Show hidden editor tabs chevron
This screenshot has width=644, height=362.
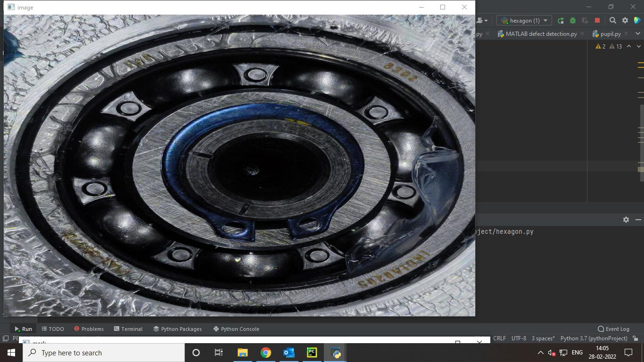[x=639, y=33]
